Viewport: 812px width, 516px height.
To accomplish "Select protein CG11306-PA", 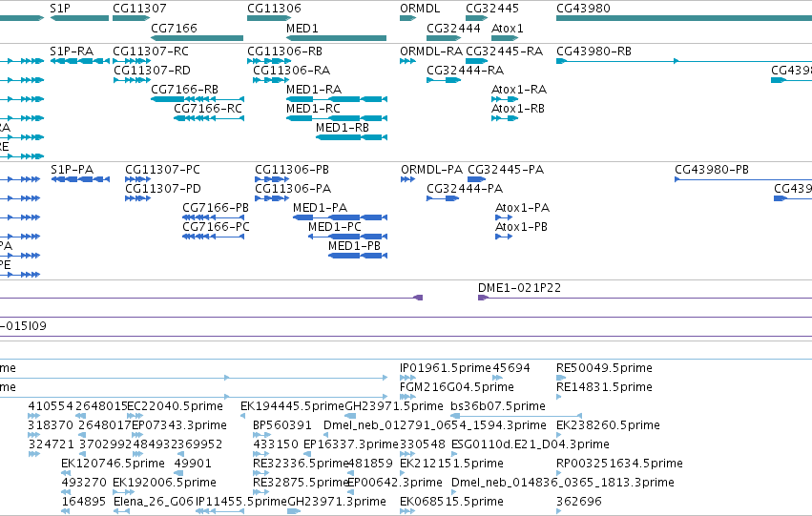I will click(x=272, y=198).
